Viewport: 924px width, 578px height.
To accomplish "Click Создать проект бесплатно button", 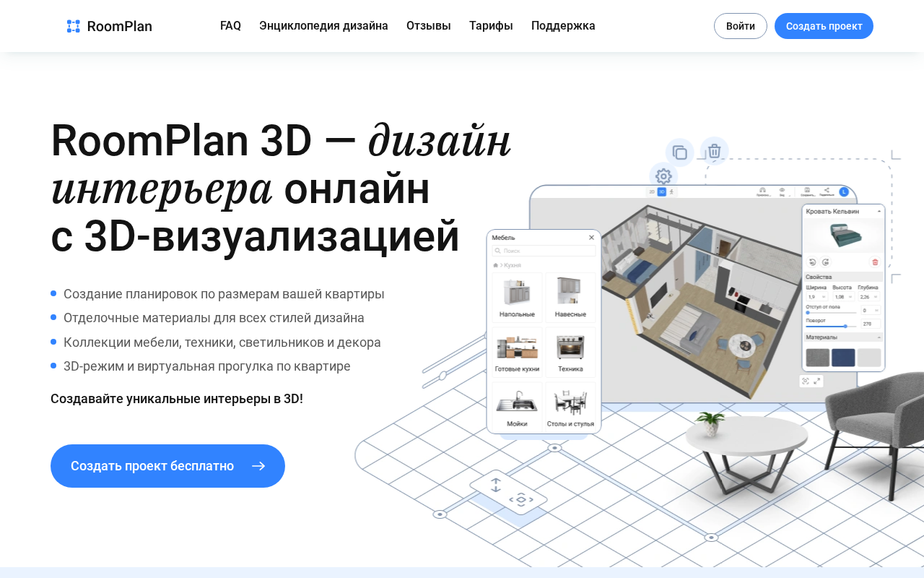I will coord(167,466).
